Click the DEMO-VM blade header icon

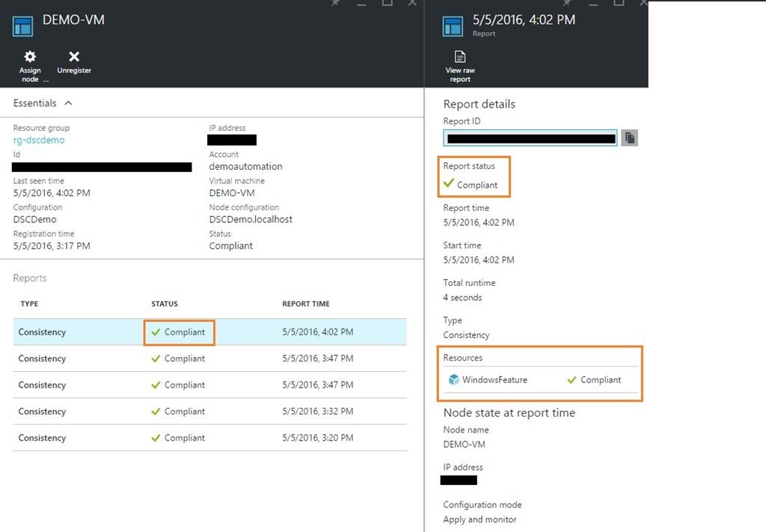(x=23, y=25)
